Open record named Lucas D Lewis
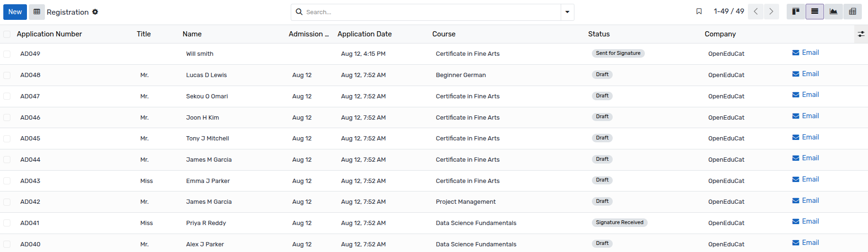Viewport: 868px width, 252px height. pyautogui.click(x=206, y=75)
